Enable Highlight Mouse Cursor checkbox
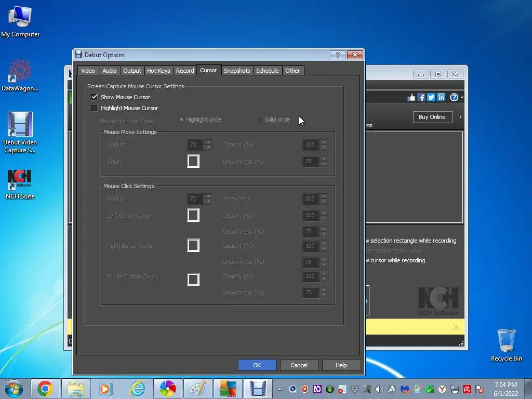Viewport: 532px width, 399px height. (95, 108)
